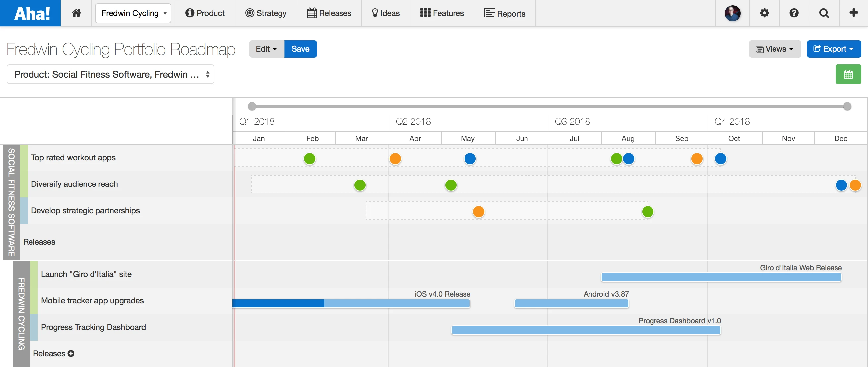Open search with the magnifier icon

click(x=824, y=13)
